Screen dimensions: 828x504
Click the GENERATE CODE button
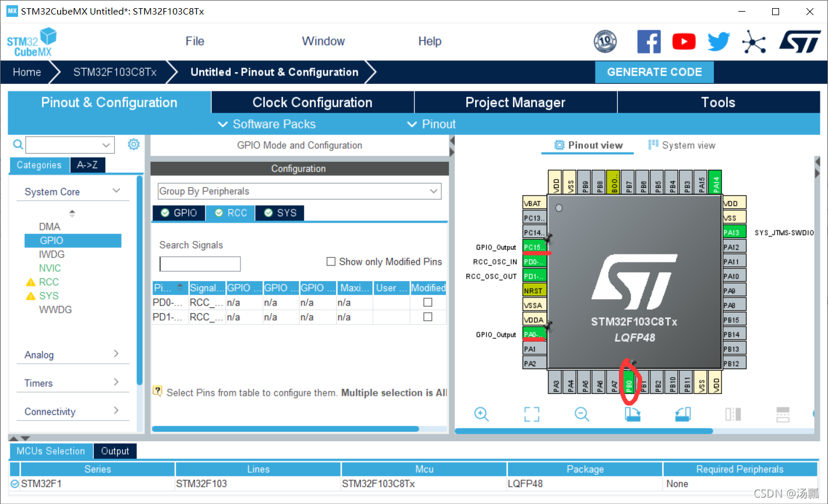[x=654, y=72]
